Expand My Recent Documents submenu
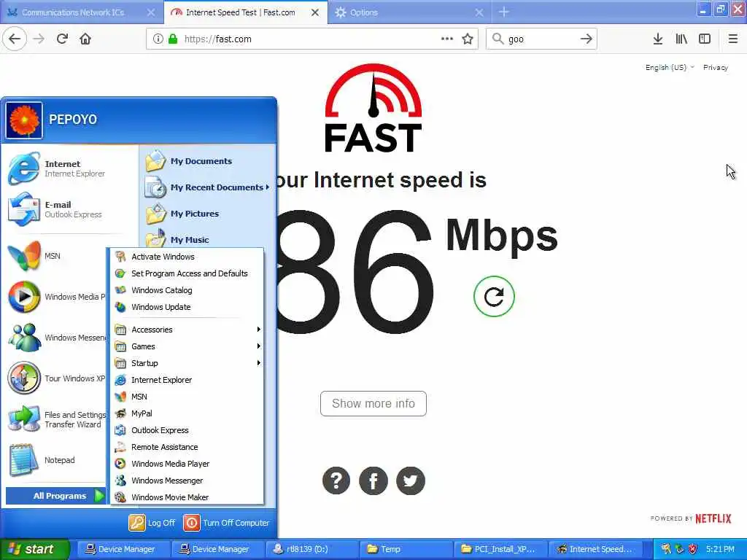The image size is (747, 560). (208, 187)
